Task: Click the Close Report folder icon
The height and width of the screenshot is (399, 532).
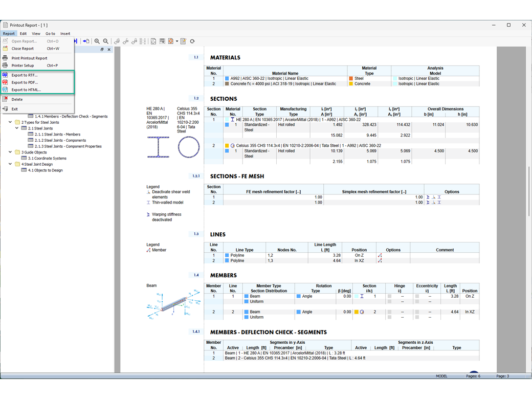Action: [5, 49]
